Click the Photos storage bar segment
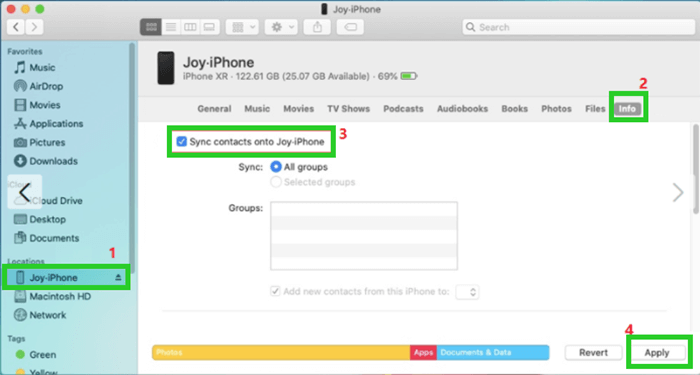 pos(281,352)
